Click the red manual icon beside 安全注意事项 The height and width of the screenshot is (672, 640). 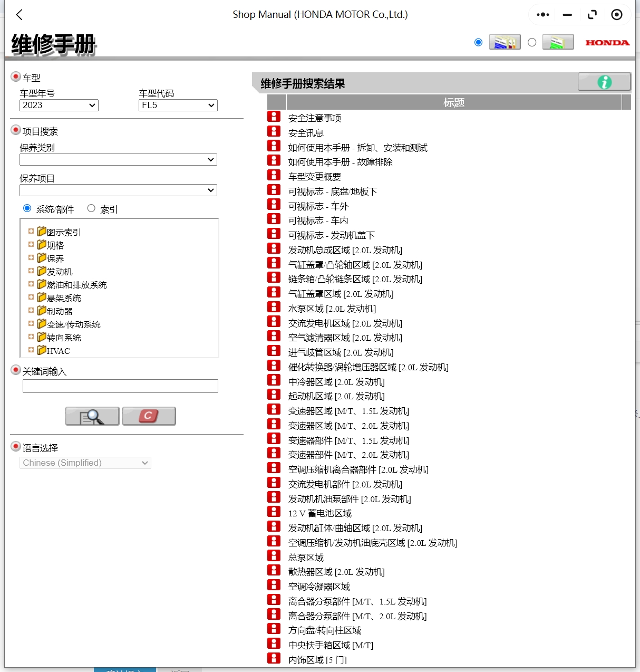click(274, 117)
